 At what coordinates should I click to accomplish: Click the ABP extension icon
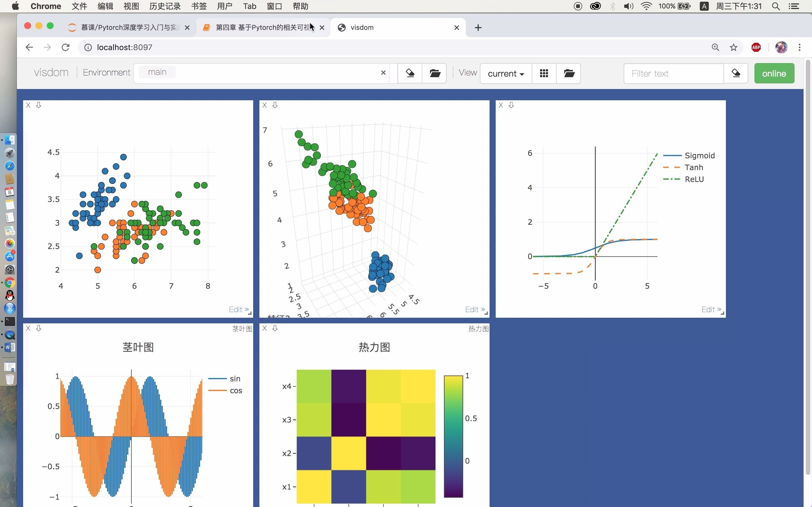point(756,47)
